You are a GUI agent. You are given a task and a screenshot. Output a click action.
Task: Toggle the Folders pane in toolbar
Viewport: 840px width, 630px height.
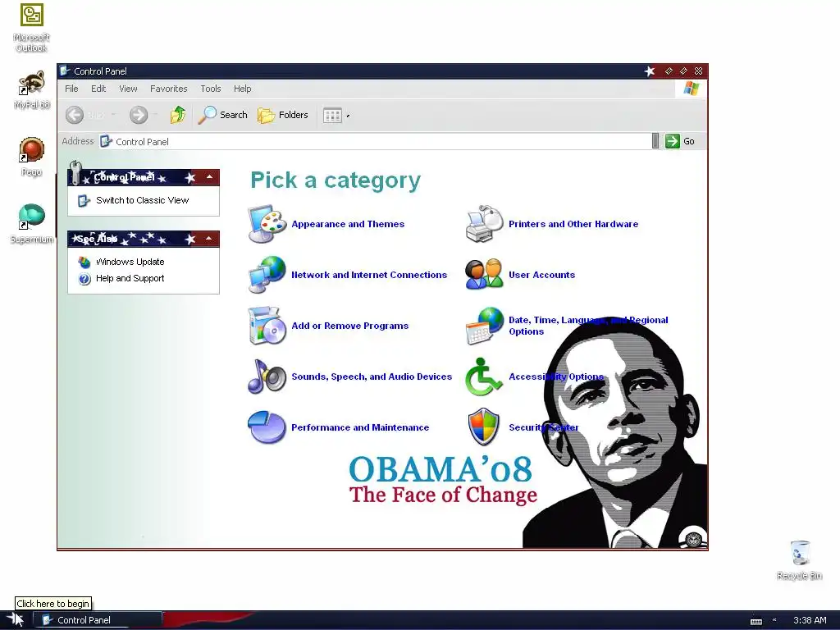282,115
